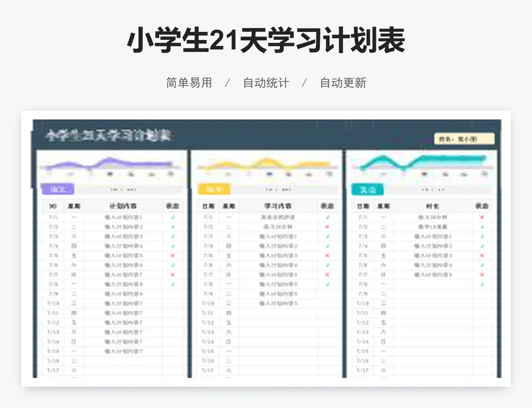The height and width of the screenshot is (408, 532).
Task: Click the heading 小学生21天学习计划表
Action: pyautogui.click(x=266, y=40)
